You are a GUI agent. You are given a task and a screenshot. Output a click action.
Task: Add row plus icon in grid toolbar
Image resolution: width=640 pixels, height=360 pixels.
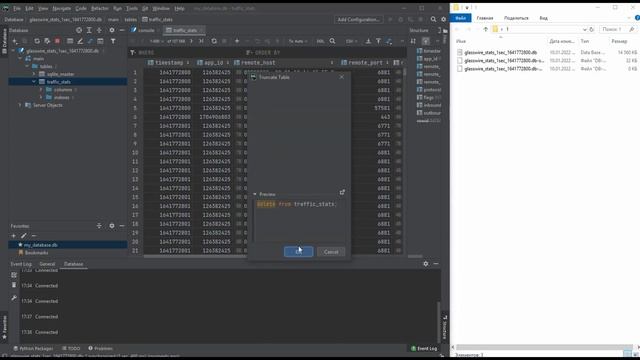pos(237,41)
